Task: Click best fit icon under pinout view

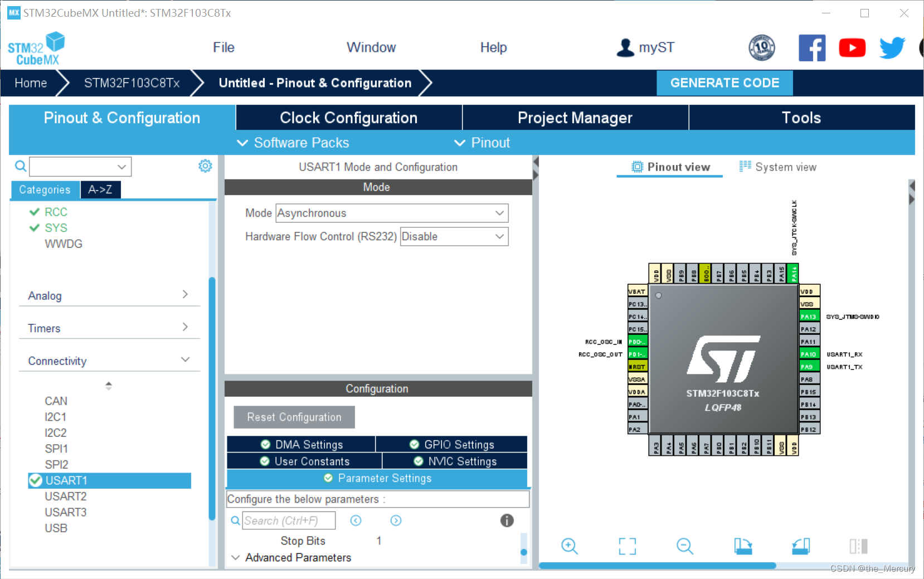Action: tap(627, 546)
